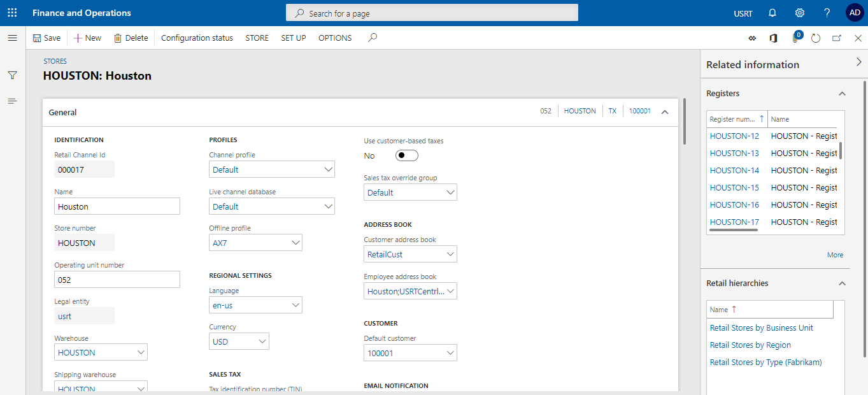The width and height of the screenshot is (868, 395).
Task: Click the Save button
Action: [x=46, y=38]
